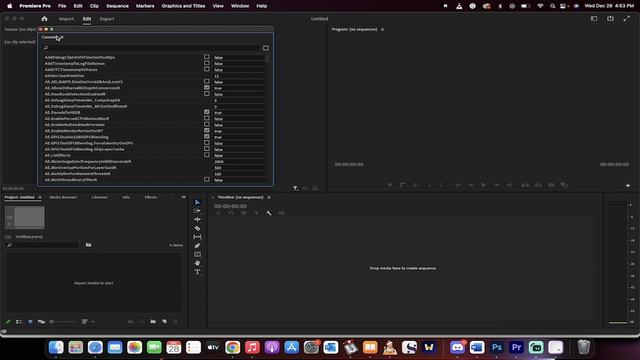Click the Info tab label
Image resolution: width=640 pixels, height=360 pixels.
[x=126, y=197]
